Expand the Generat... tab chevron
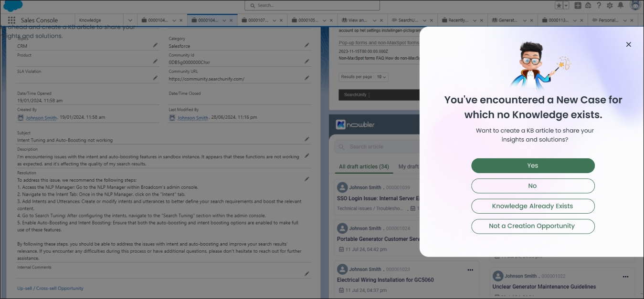The image size is (644, 299). (524, 21)
